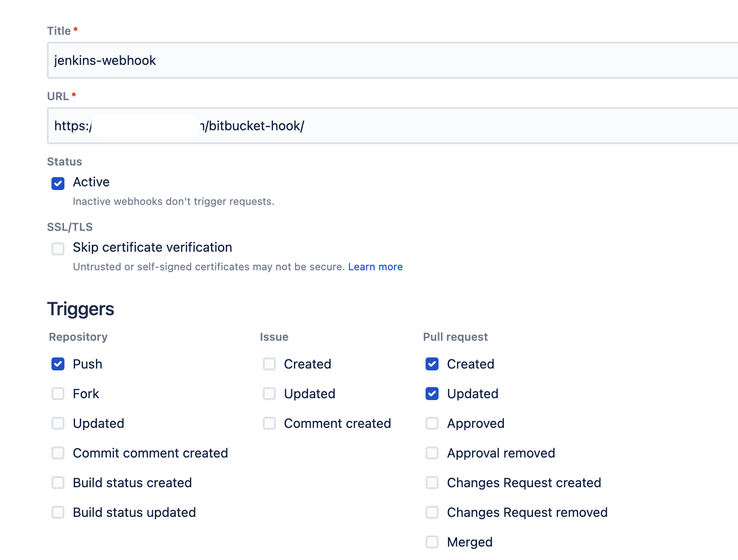Image resolution: width=738 pixels, height=560 pixels.
Task: Select the Issue Comment created checkbox
Action: pyautogui.click(x=269, y=424)
